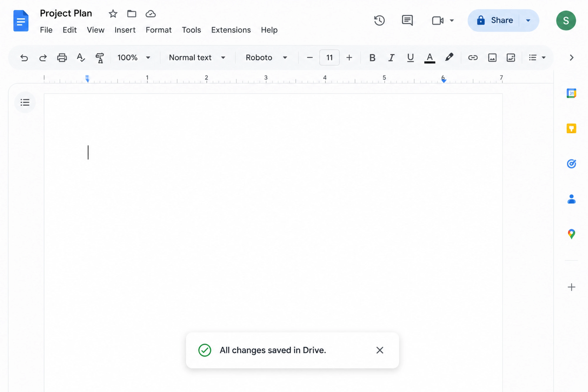The height and width of the screenshot is (392, 588).
Task: Open the Edit menu
Action: coord(70,30)
